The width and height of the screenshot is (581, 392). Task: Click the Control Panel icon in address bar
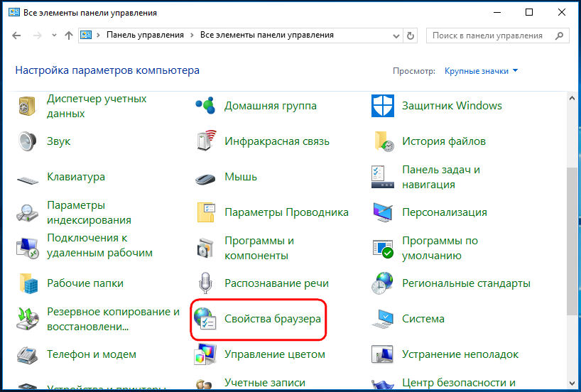click(x=86, y=36)
